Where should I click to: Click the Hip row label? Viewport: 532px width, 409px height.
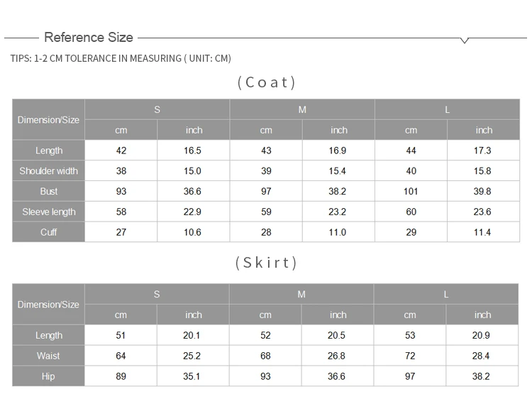48,376
